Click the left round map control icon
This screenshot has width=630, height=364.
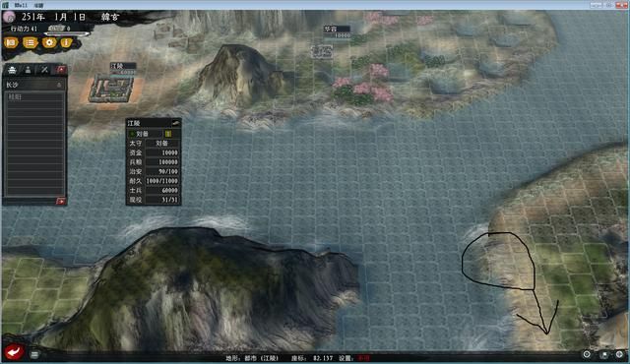(587, 354)
